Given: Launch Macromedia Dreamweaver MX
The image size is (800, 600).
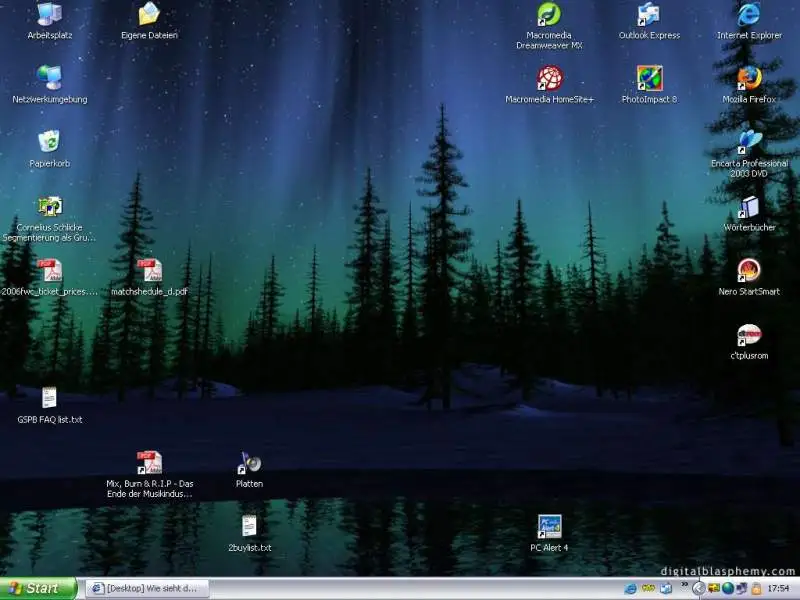Looking at the screenshot, I should point(549,15).
